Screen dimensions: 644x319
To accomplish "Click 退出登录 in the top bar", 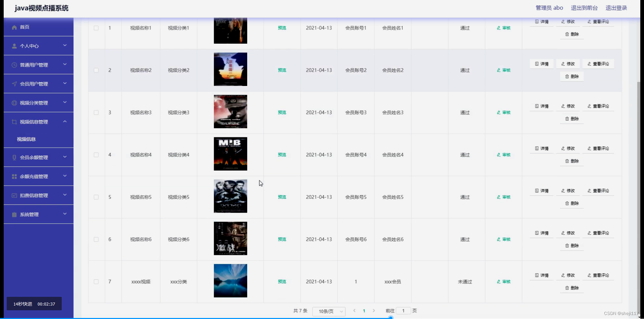I will (616, 8).
